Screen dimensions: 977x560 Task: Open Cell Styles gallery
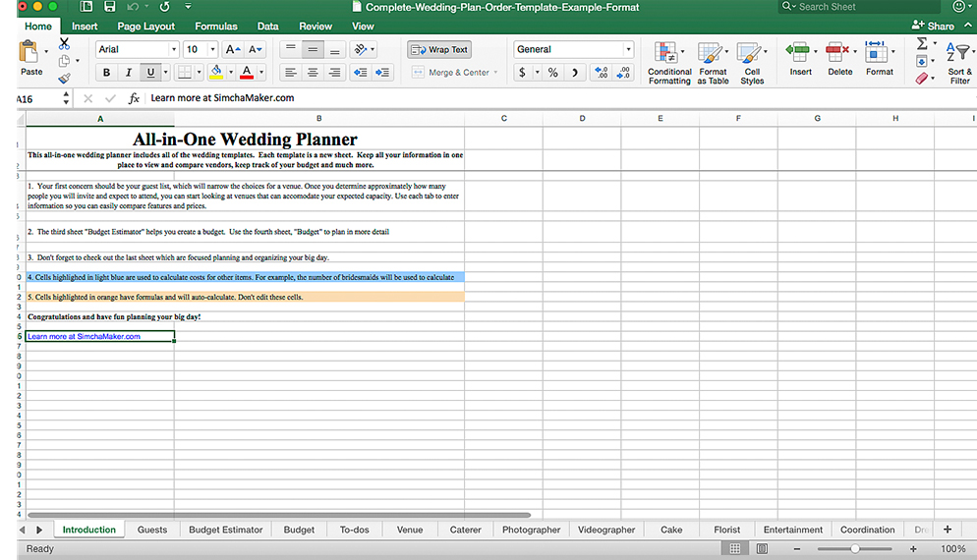point(752,62)
